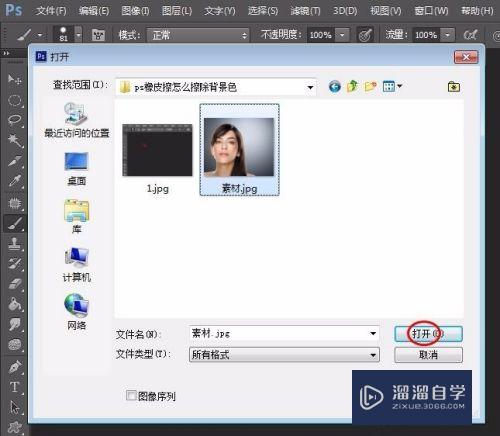Enable pressure for opacity icon

click(365, 35)
